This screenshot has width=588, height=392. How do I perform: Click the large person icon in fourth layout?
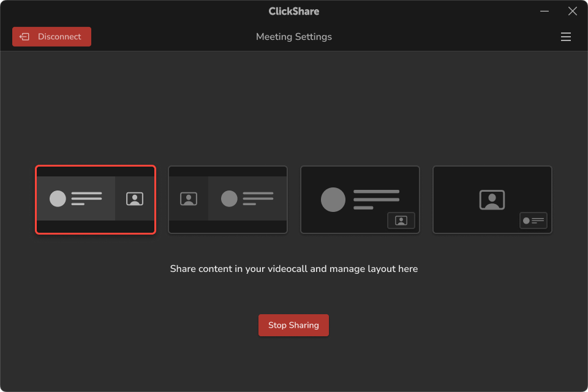[492, 200]
